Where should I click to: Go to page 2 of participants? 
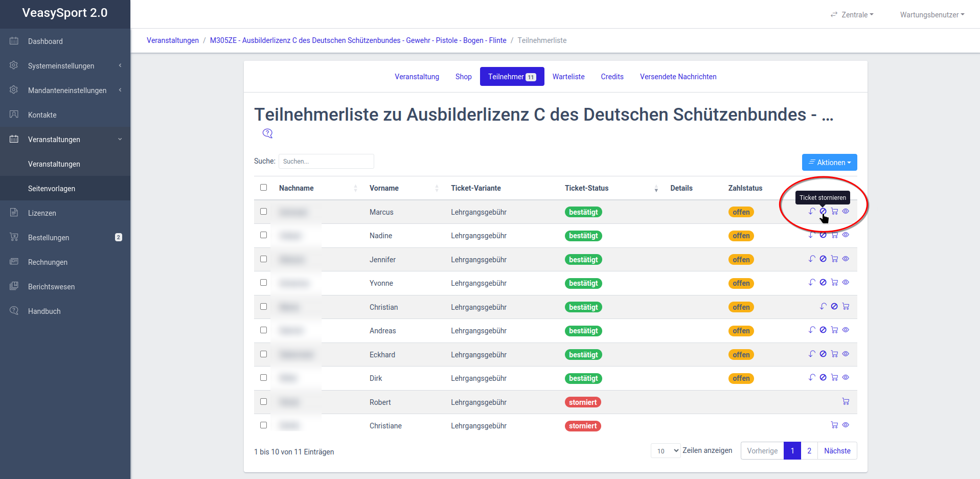(809, 451)
